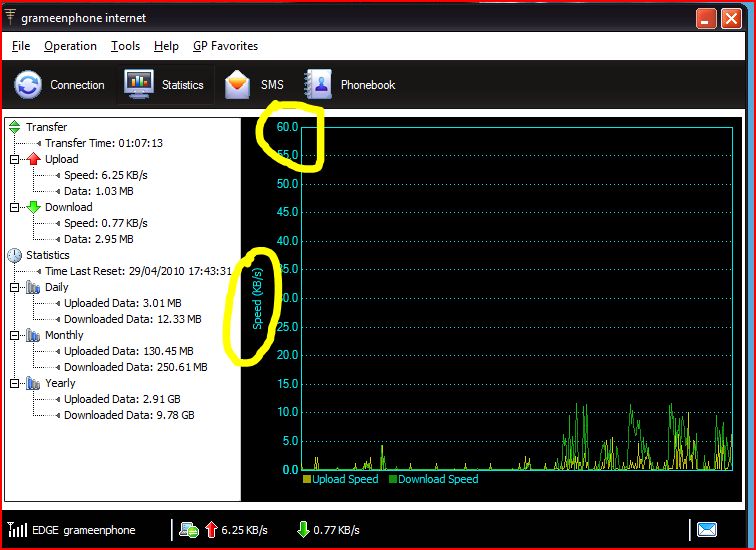Collapse the Download tree node
756x550 pixels.
pos(14,207)
